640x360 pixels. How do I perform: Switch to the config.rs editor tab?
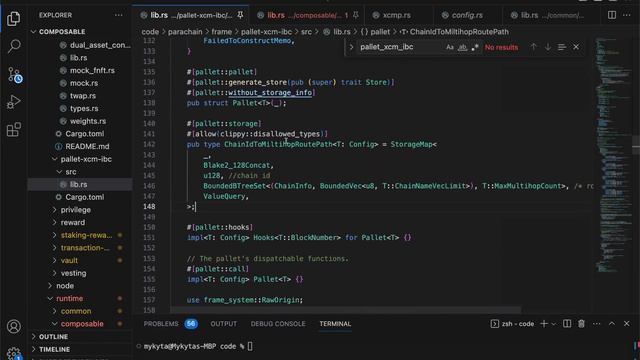coord(467,15)
